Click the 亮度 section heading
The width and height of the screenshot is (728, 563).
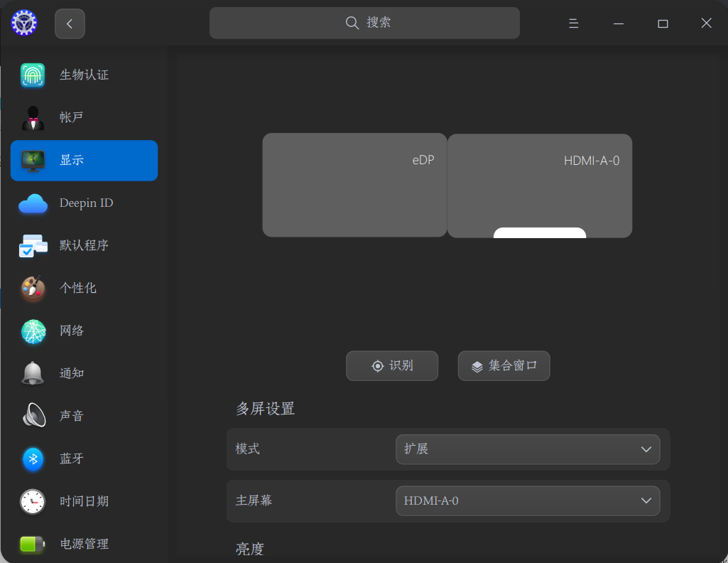click(x=250, y=549)
